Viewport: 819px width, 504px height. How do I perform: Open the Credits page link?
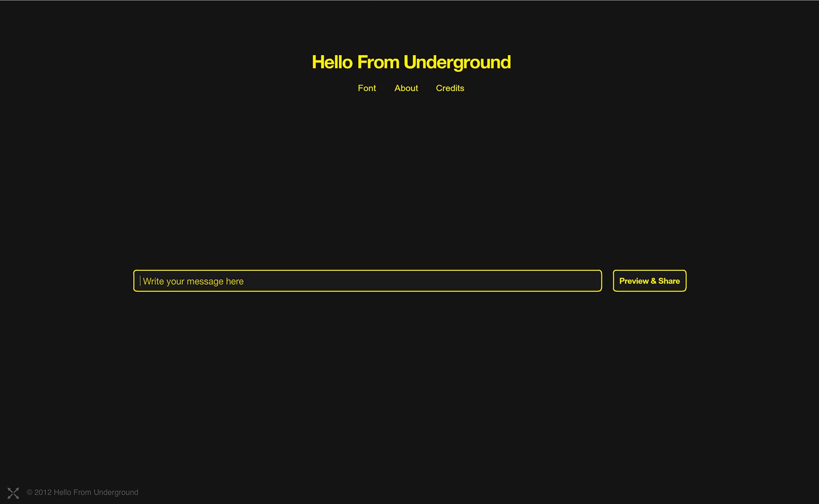coord(450,88)
